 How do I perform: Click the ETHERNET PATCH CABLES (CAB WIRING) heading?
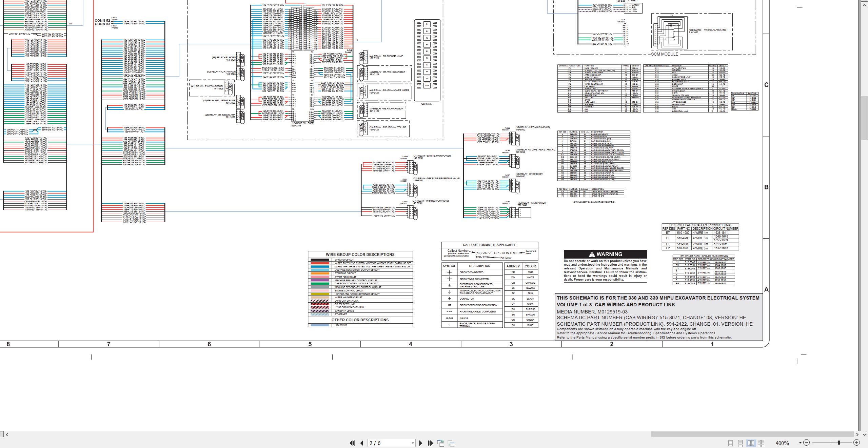pos(704,256)
